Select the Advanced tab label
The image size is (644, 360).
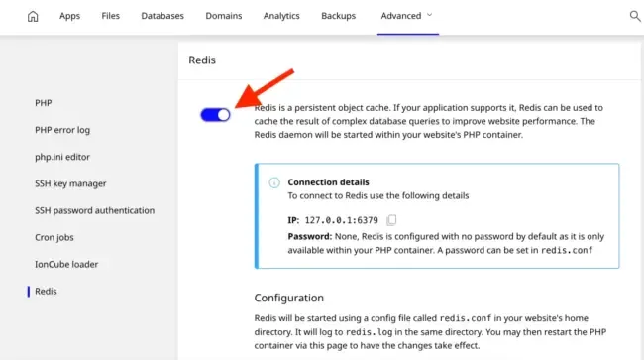pos(401,16)
